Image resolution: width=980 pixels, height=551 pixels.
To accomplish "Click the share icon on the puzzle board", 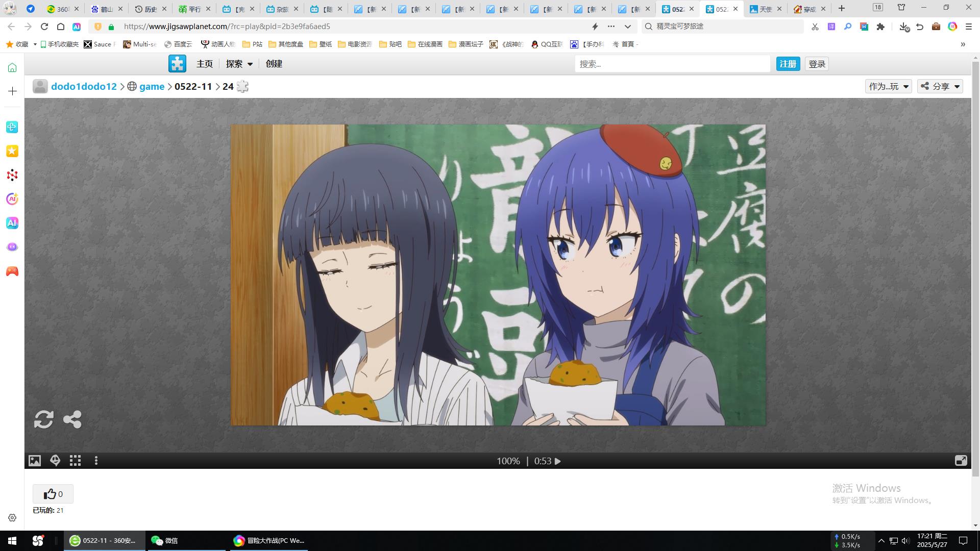I will pyautogui.click(x=72, y=419).
